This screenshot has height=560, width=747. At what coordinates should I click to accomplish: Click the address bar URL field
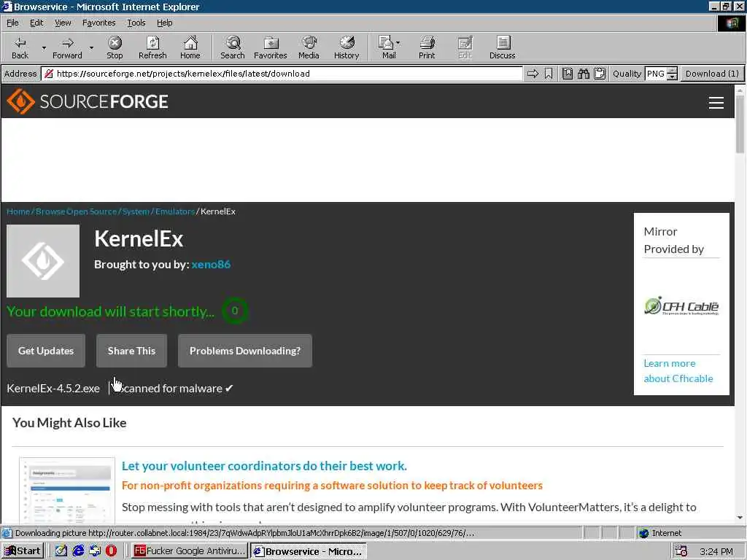(282, 74)
